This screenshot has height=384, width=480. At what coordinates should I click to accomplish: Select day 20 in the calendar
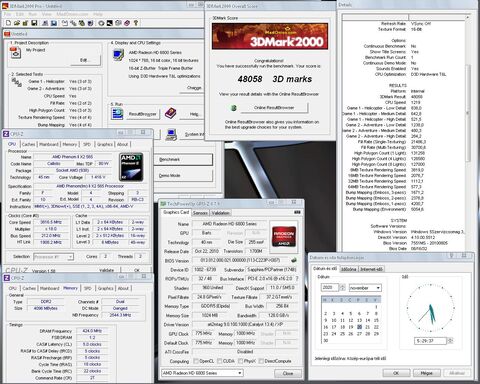[359, 327]
